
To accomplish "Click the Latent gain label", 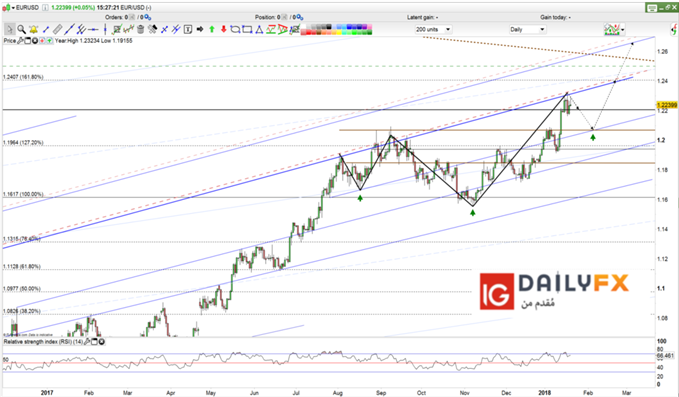I will tap(422, 17).
